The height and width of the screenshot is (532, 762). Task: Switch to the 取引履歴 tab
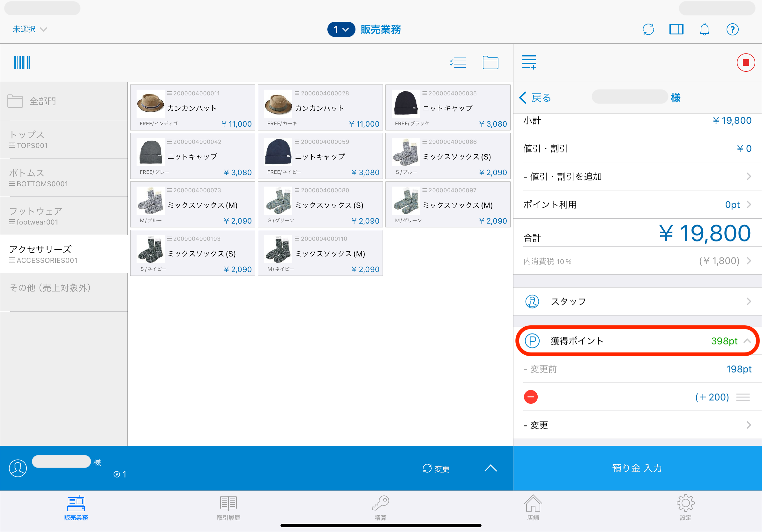pos(228,507)
